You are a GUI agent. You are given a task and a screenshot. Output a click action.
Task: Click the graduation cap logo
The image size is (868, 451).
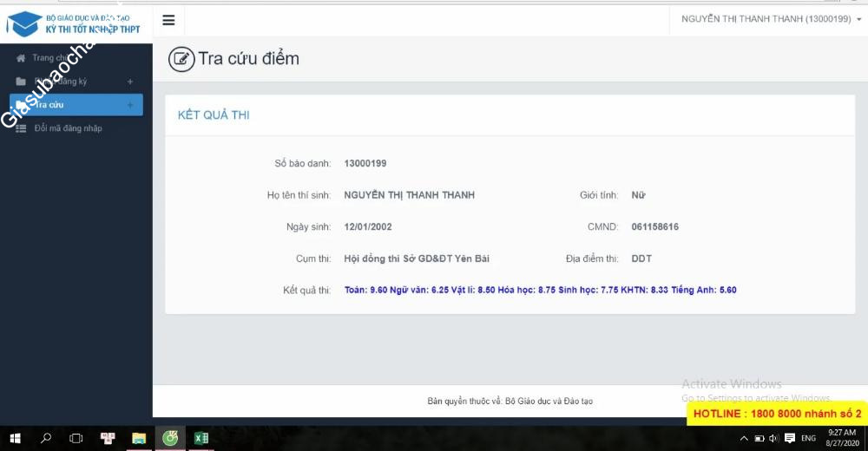(x=23, y=23)
